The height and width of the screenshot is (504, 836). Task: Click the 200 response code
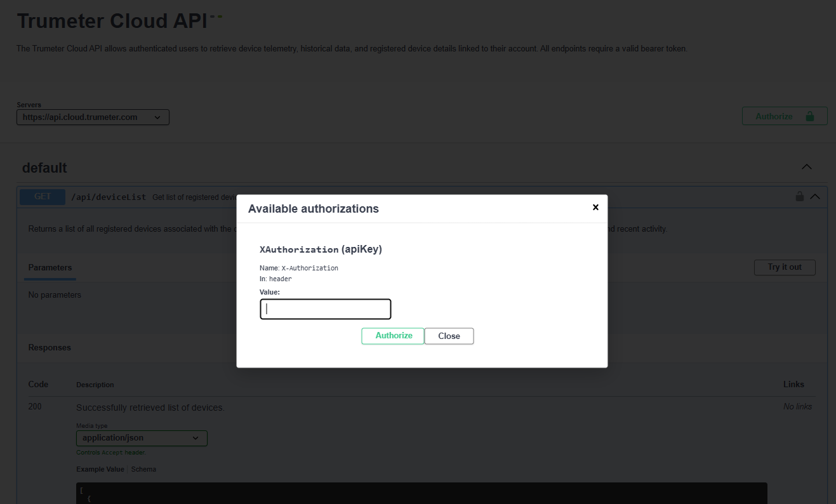(x=35, y=406)
